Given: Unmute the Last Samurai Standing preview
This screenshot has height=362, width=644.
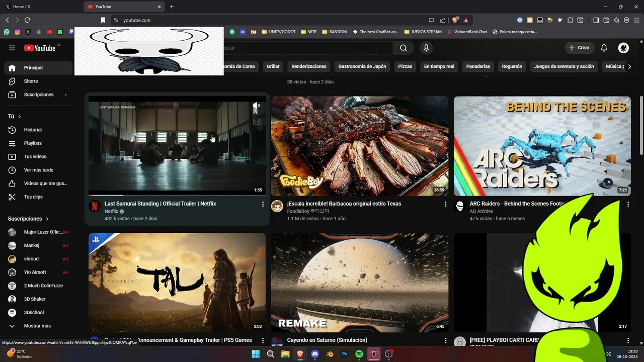Looking at the screenshot, I should 257,106.
